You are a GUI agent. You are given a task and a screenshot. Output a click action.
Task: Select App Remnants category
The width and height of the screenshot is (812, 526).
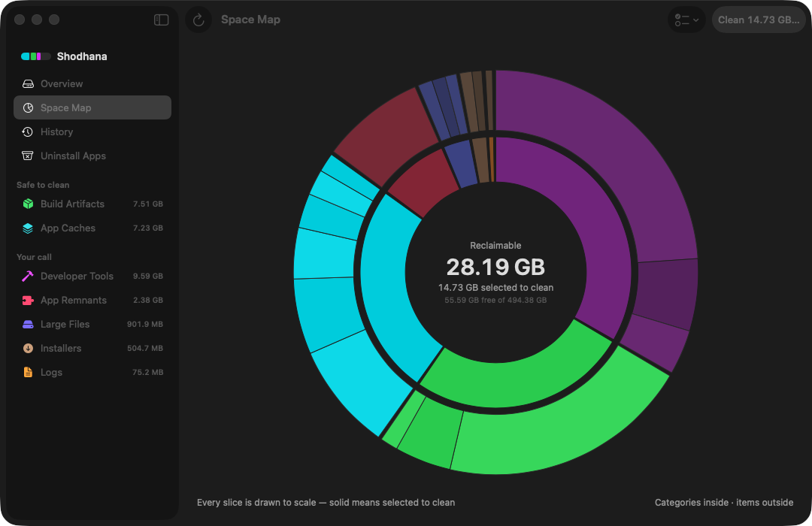click(92, 301)
